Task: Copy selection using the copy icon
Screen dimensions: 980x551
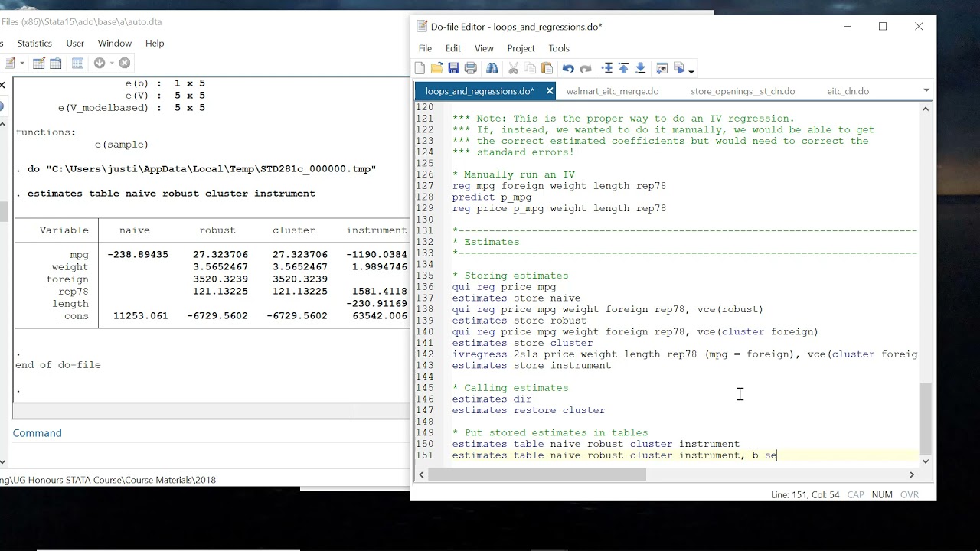Action: (x=530, y=68)
